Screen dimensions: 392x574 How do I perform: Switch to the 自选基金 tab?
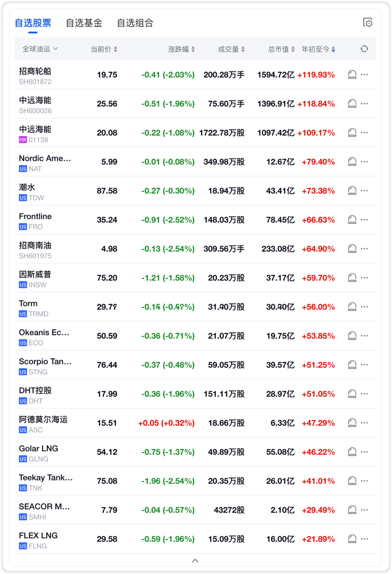(x=84, y=23)
